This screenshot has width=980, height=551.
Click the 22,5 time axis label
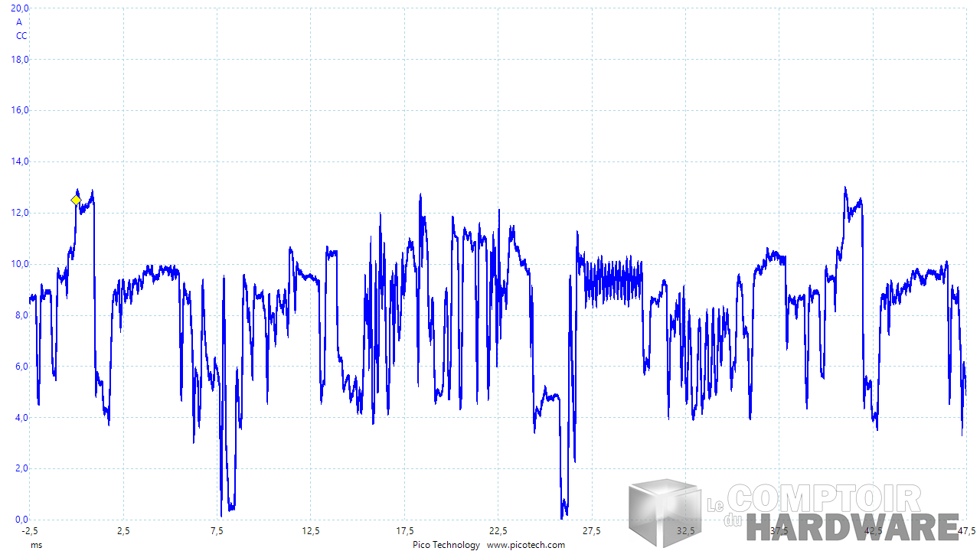[498, 531]
